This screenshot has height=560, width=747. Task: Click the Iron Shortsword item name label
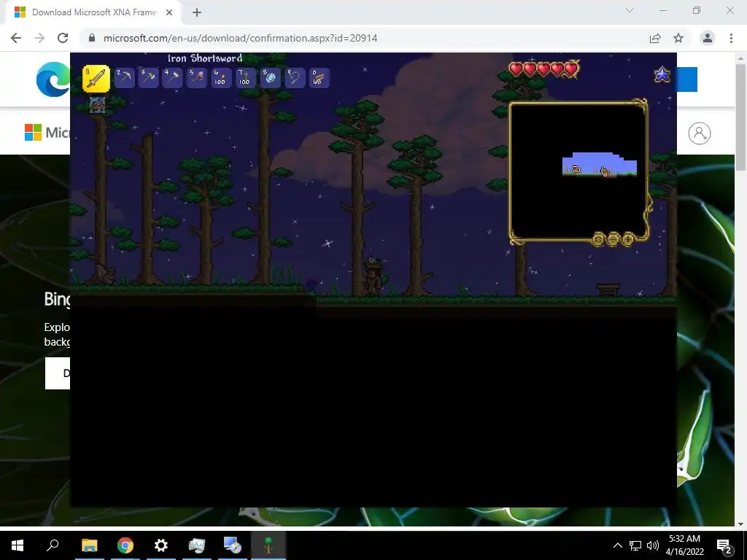pyautogui.click(x=205, y=58)
